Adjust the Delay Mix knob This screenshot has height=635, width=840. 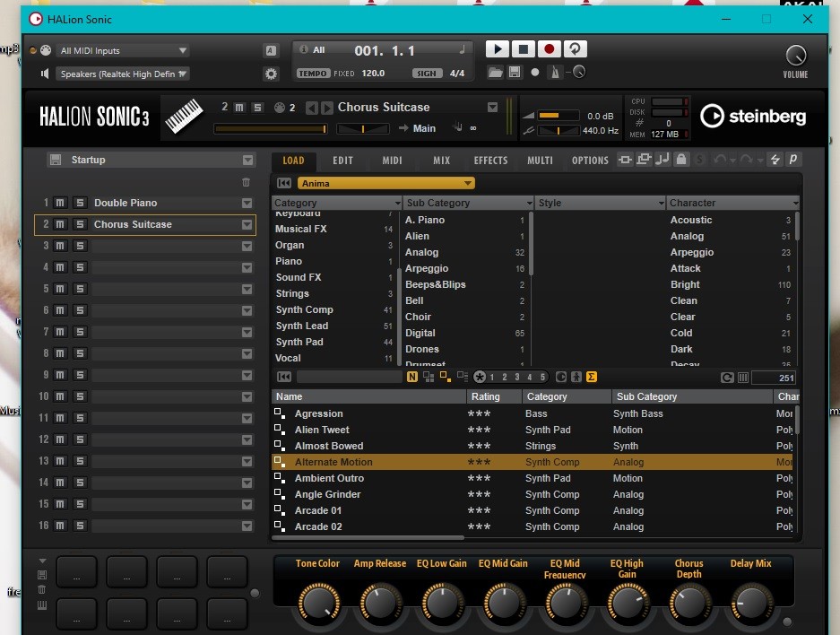point(751,603)
